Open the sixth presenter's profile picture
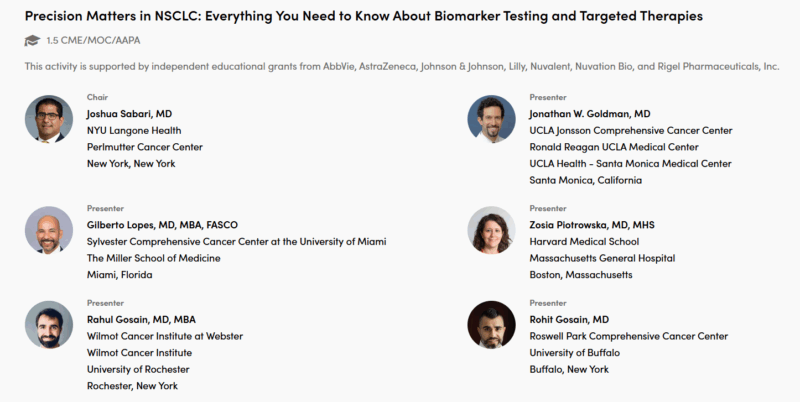The image size is (800, 402). point(491,324)
